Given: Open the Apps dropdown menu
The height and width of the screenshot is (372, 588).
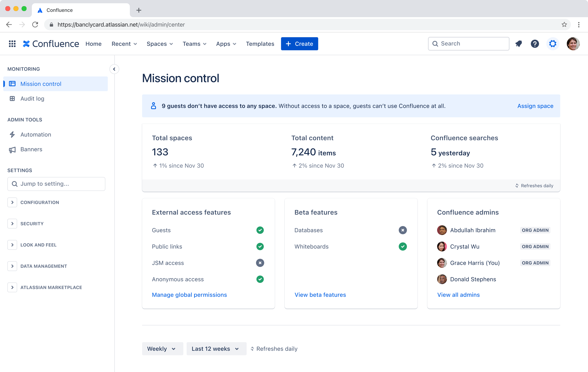Looking at the screenshot, I should [226, 44].
